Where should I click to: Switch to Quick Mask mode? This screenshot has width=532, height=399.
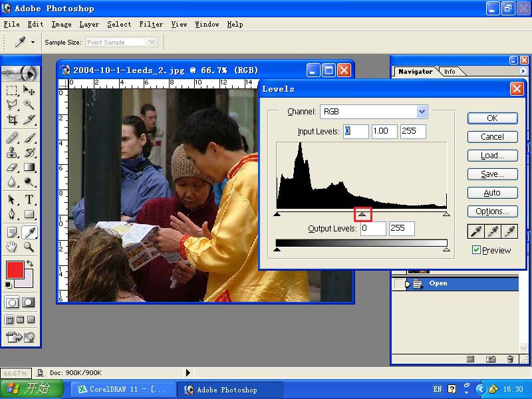pos(29,303)
